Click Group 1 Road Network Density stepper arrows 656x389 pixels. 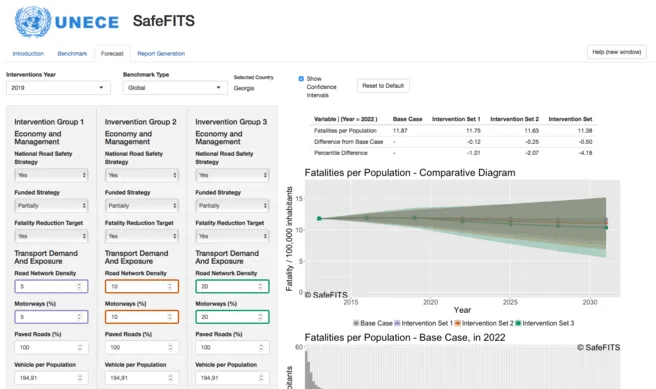(79, 287)
